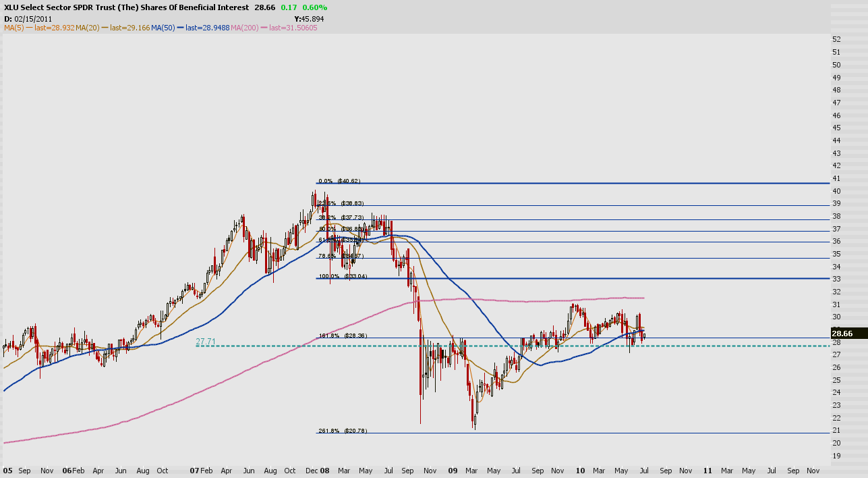Click the MA(20) last=29.166 value

pyautogui.click(x=129, y=28)
